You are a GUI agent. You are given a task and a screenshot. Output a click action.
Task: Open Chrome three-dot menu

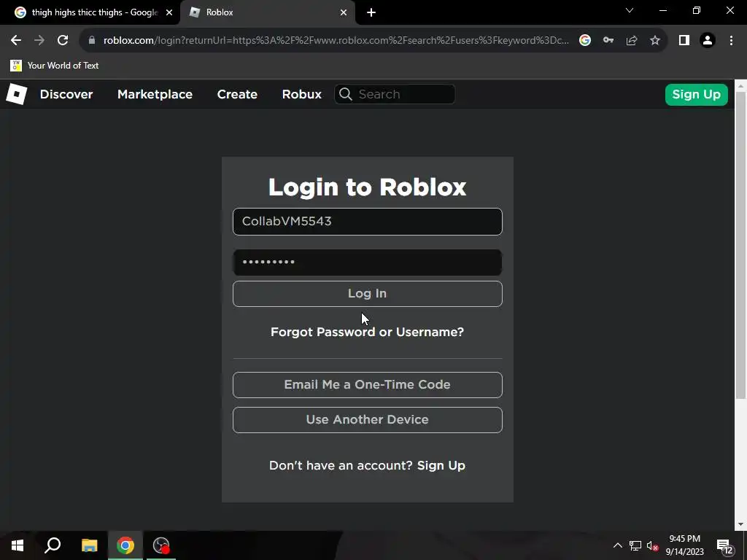point(731,40)
